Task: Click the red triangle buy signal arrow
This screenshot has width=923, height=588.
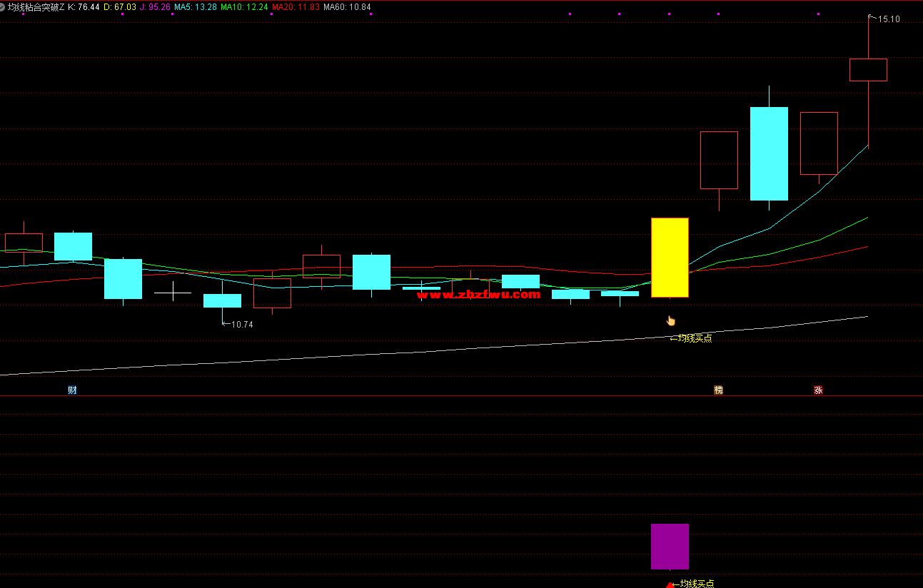Action: pyautogui.click(x=670, y=585)
